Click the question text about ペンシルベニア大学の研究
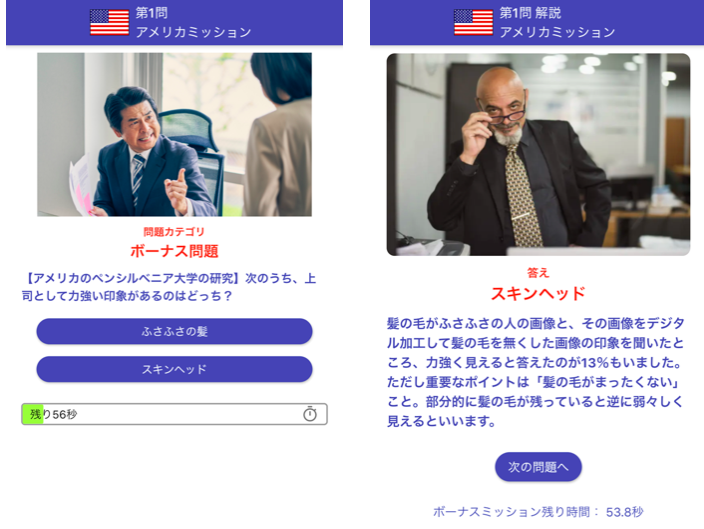Image resolution: width=704 pixels, height=529 pixels. coord(169,287)
